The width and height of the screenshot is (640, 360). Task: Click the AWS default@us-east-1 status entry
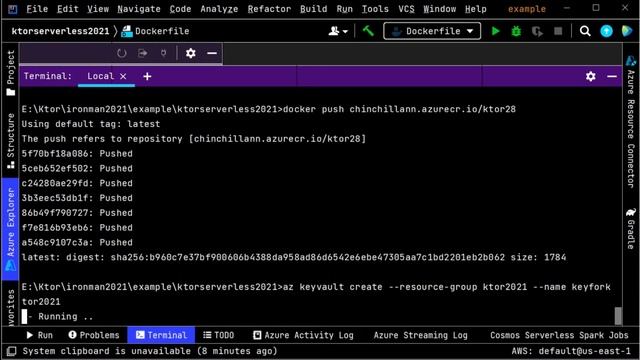click(571, 351)
